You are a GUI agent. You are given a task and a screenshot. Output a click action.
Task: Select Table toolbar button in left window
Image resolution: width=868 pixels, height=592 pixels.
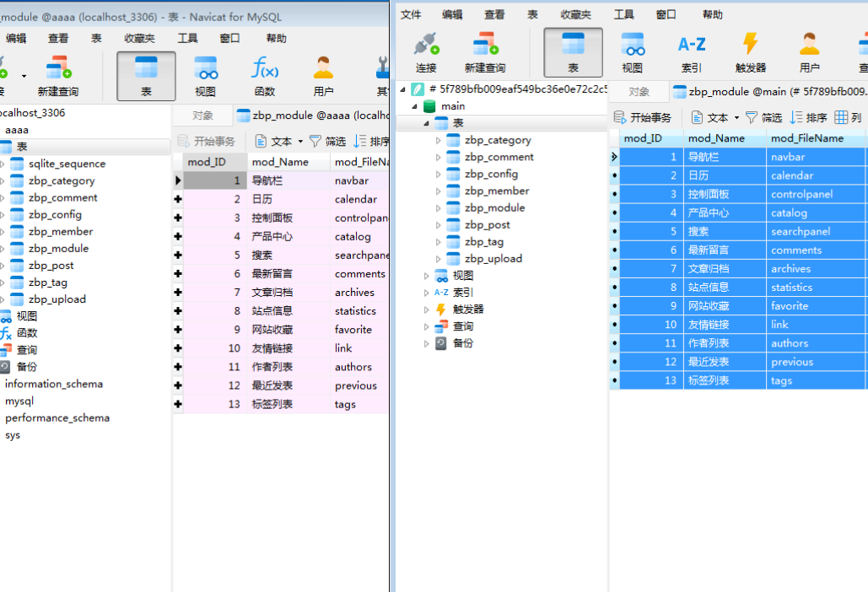[x=146, y=77]
